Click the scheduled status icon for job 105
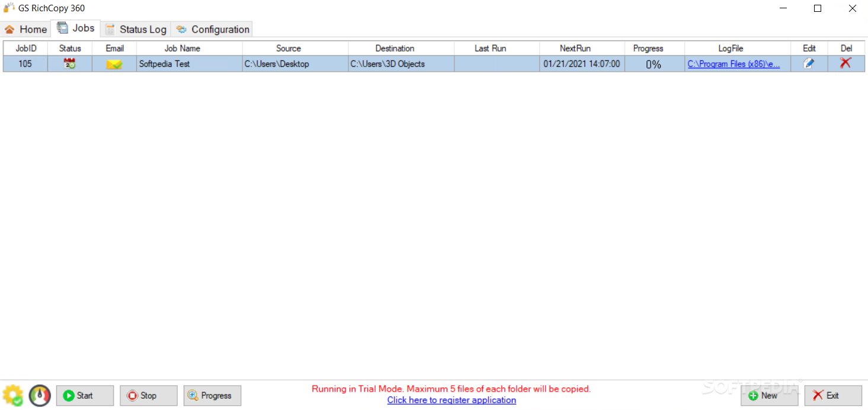Viewport: 868px width, 410px height. [70, 64]
